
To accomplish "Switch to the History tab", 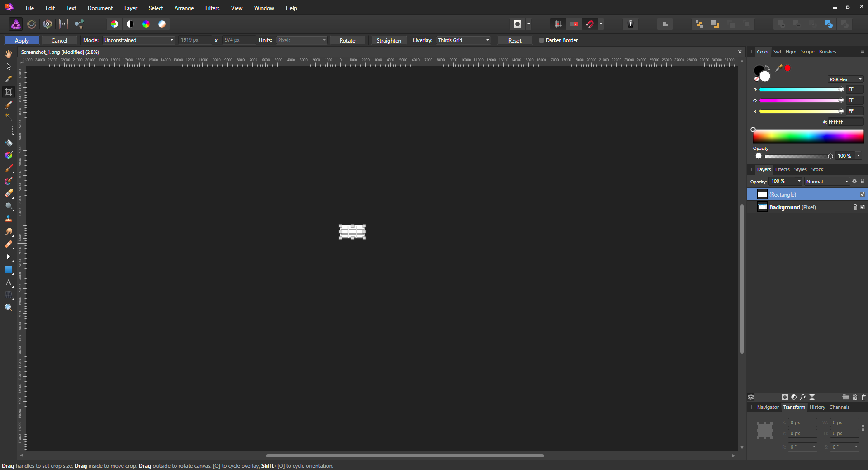I will [x=817, y=407].
